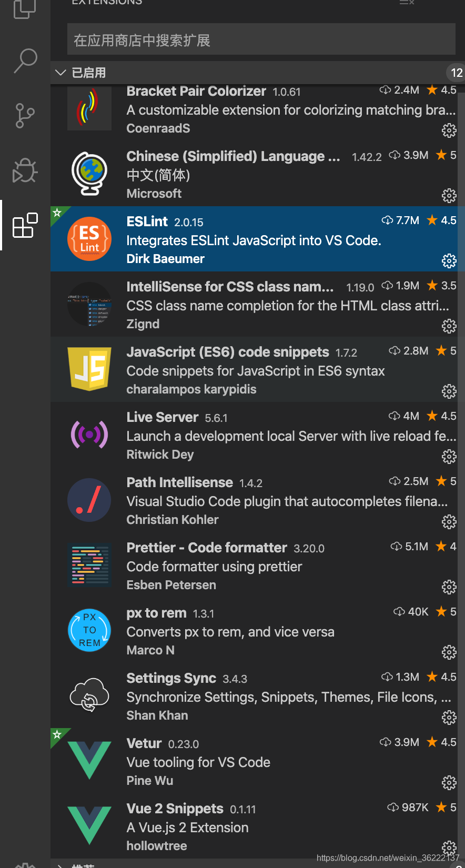Select the Vue 2 Snippets title

(x=175, y=809)
